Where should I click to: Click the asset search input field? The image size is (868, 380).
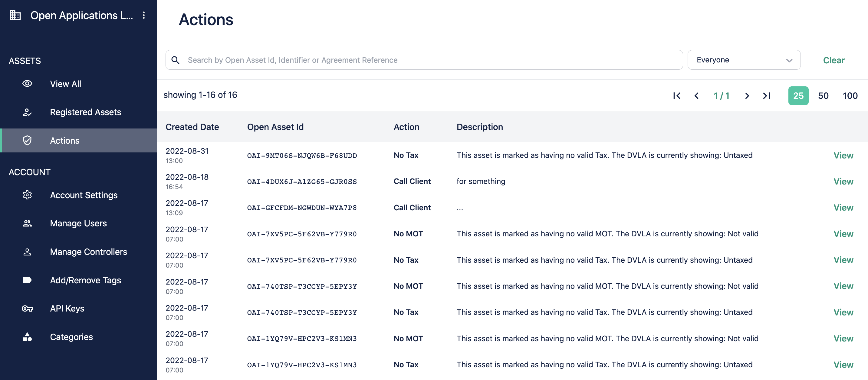[424, 60]
